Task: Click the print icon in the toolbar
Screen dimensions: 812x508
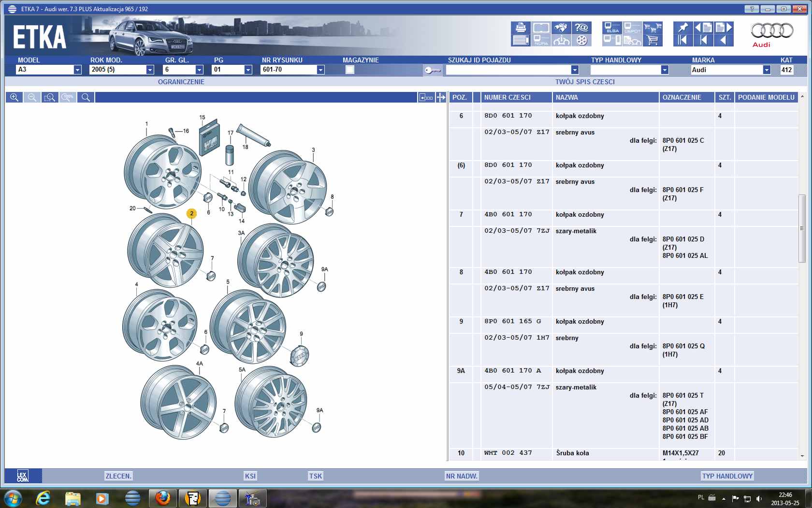Action: (x=521, y=28)
